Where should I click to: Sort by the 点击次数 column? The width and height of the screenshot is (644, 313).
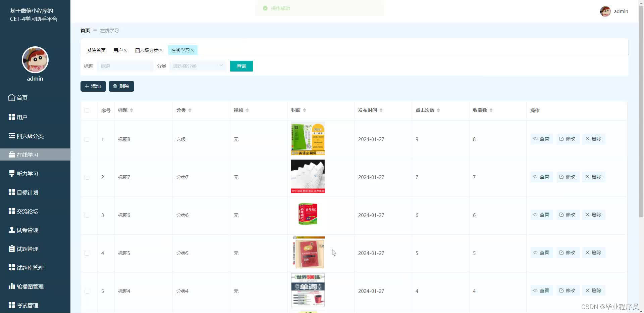tap(438, 110)
